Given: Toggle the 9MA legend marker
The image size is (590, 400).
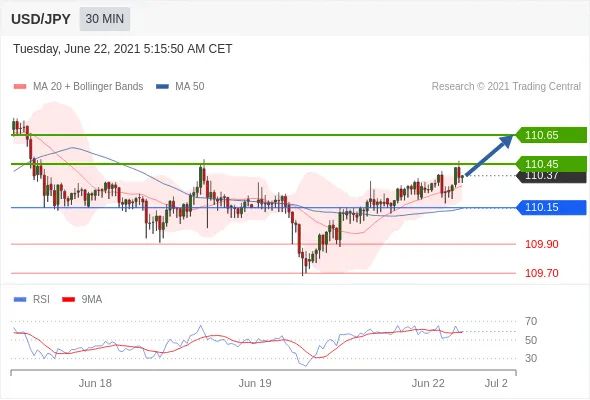Looking at the screenshot, I should (x=68, y=300).
